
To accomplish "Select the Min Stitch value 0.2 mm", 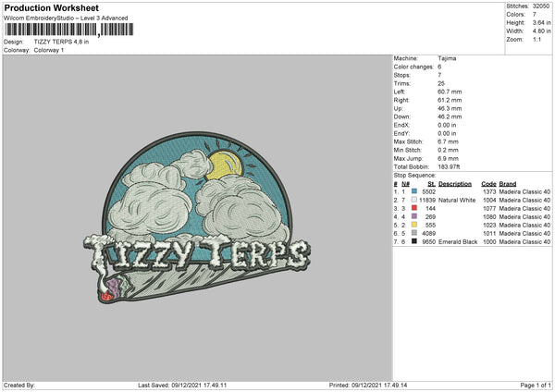I will tap(448, 151).
